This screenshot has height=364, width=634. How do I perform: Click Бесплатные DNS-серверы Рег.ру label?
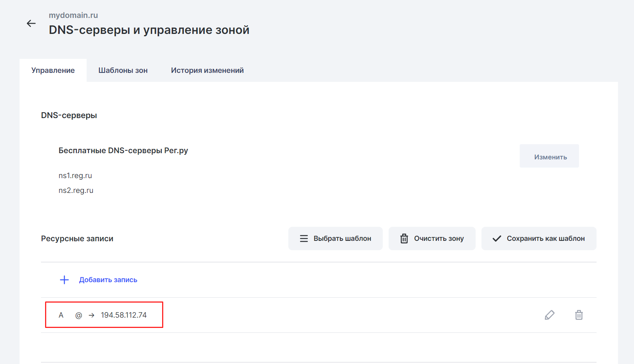pos(123,150)
